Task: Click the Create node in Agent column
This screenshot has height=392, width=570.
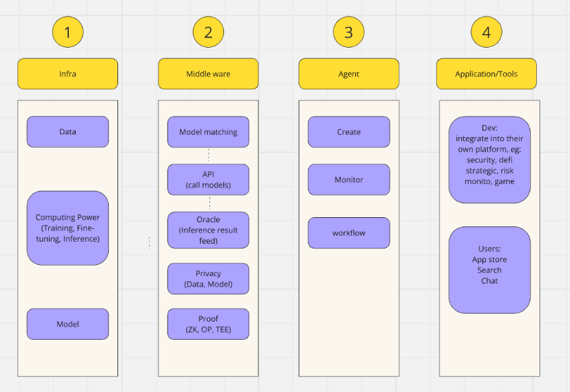Action: tap(349, 132)
